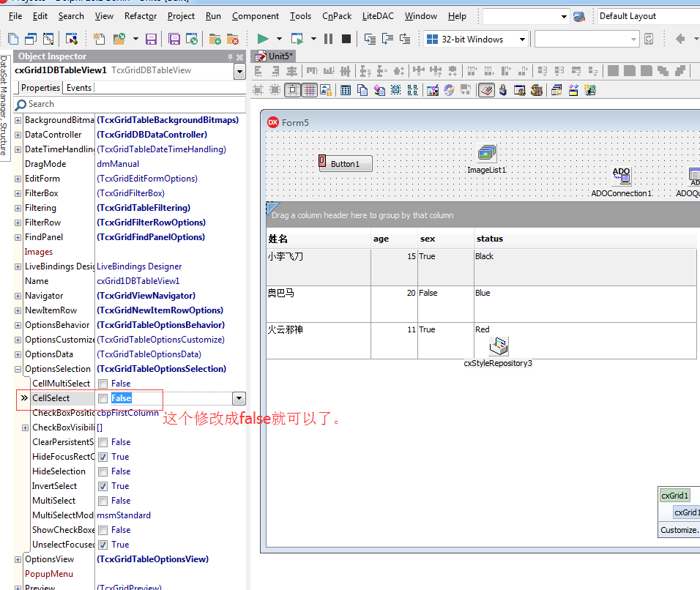Open the CnPack menu
This screenshot has height=590, width=700.
[337, 16]
